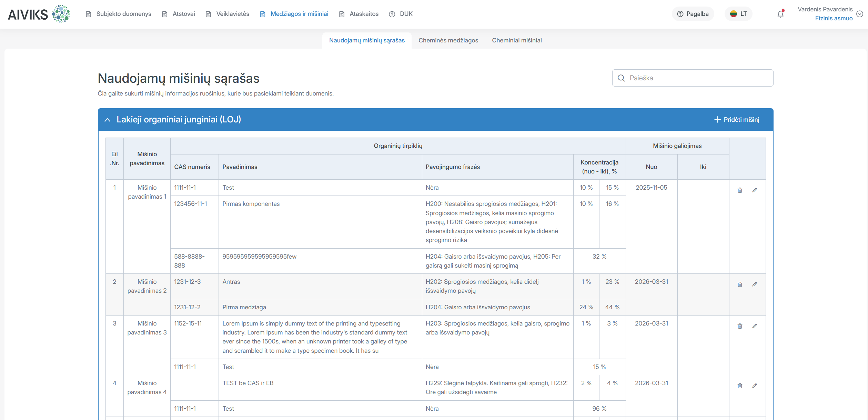Collapse the Lakieji organiniai junginiai section
868x420 pixels.
(108, 120)
